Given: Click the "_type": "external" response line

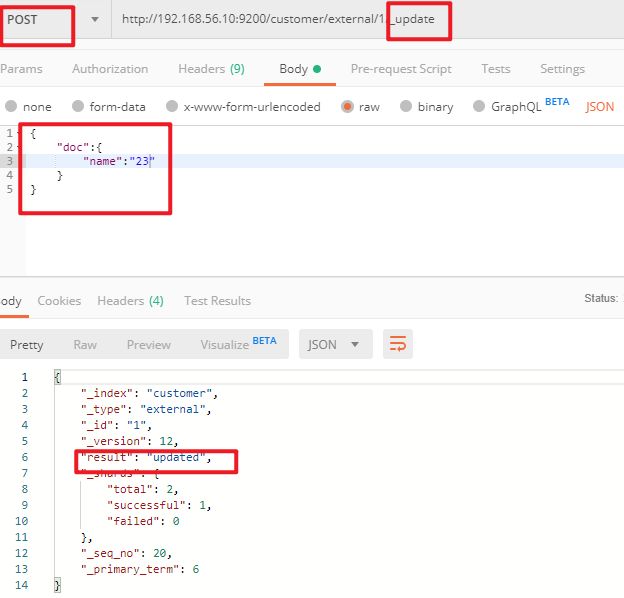Looking at the screenshot, I should coord(146,409).
